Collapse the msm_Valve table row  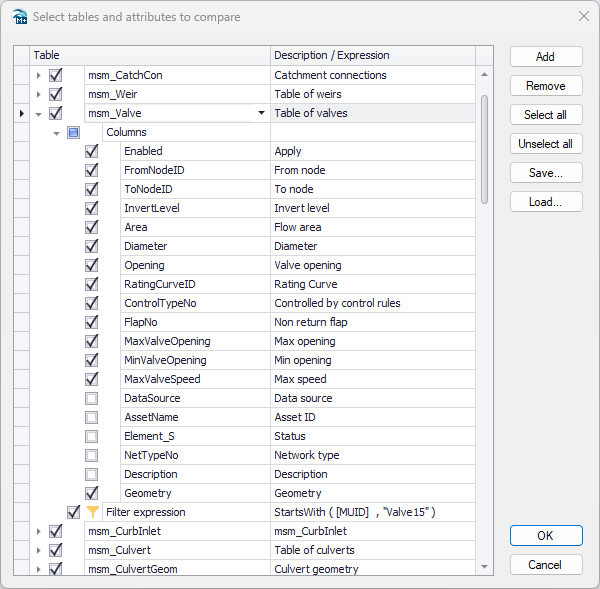[x=38, y=114]
